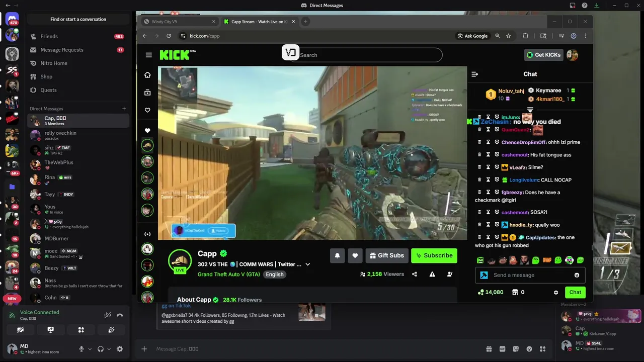Toggle stream notifications bell for Capp
Screen dimensions: 644x362
[337, 255]
